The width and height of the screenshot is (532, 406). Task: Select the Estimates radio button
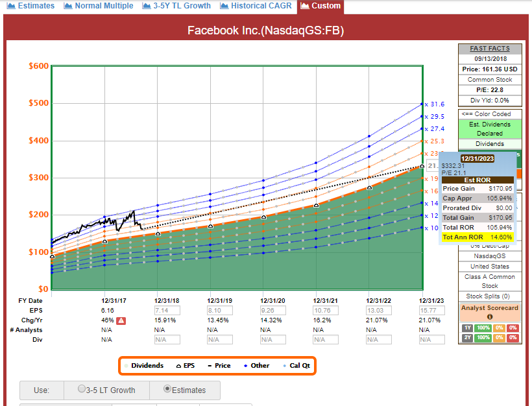point(167,390)
